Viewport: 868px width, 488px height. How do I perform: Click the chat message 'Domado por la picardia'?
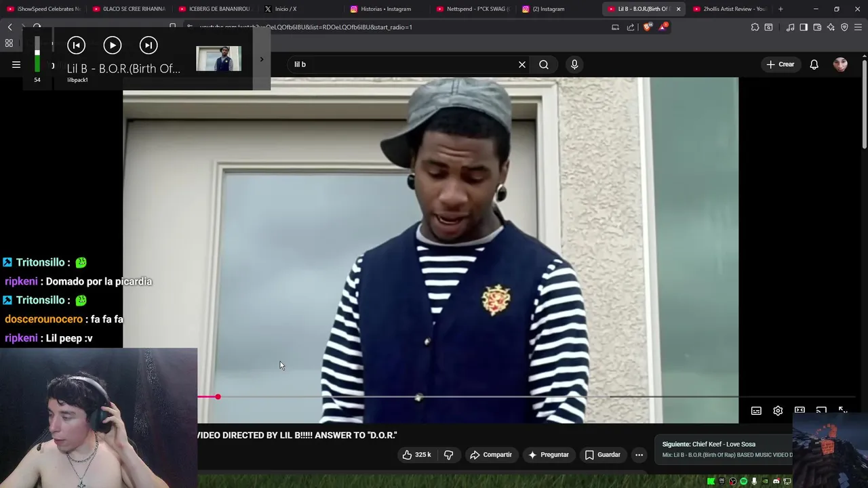click(99, 281)
